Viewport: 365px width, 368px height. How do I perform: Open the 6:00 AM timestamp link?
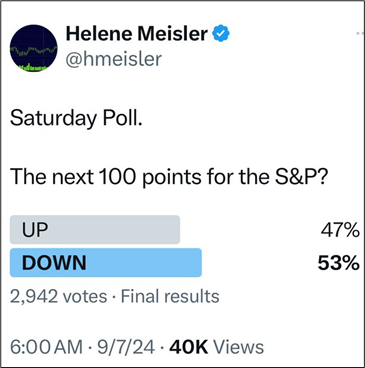[46, 347]
